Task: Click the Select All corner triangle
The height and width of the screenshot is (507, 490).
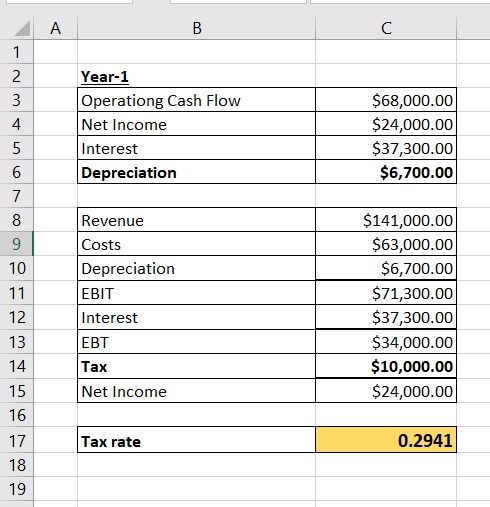Action: [22, 28]
